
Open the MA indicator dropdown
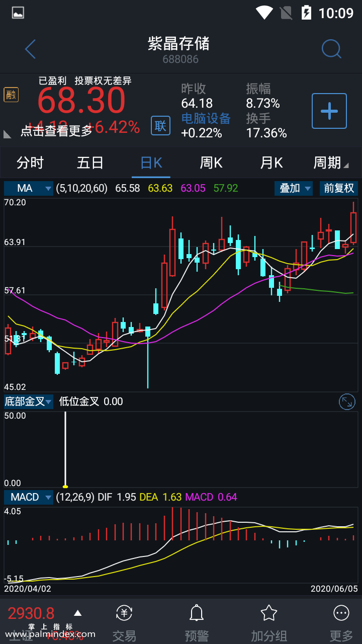(x=29, y=188)
